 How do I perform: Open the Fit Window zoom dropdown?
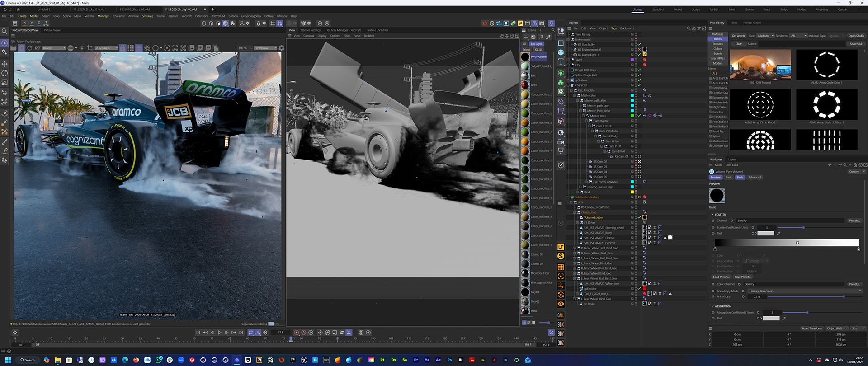click(x=265, y=48)
